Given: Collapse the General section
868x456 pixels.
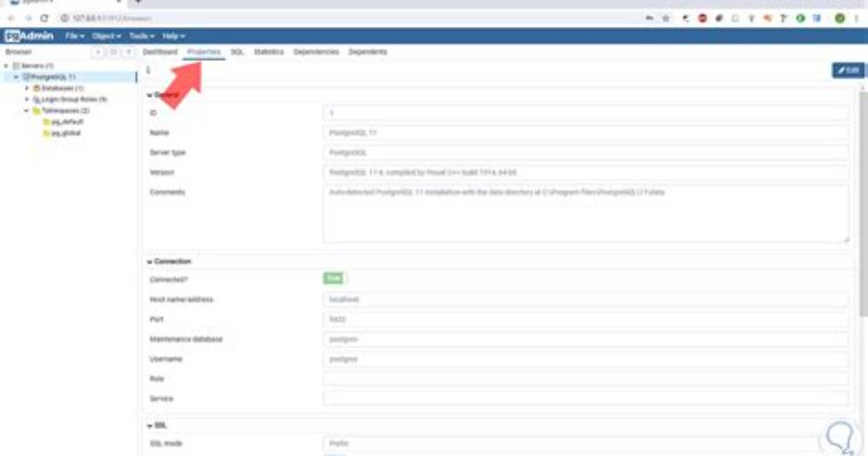Looking at the screenshot, I should point(150,95).
